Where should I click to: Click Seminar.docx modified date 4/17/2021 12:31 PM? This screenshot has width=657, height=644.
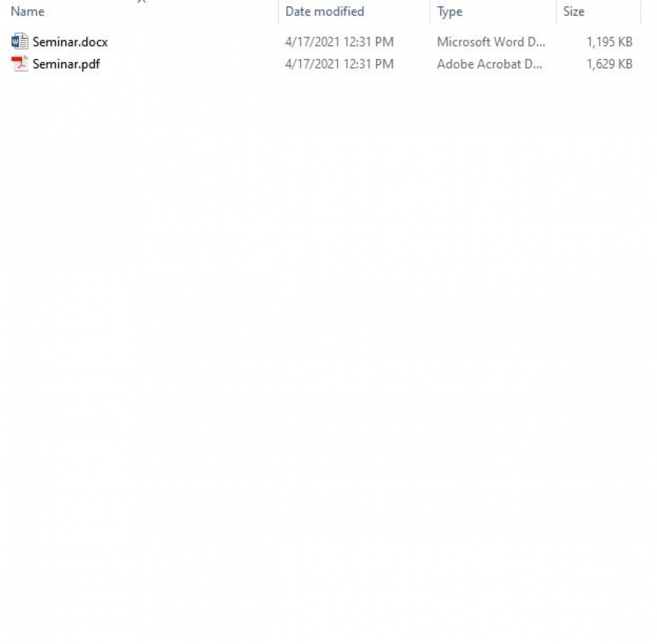coord(339,42)
